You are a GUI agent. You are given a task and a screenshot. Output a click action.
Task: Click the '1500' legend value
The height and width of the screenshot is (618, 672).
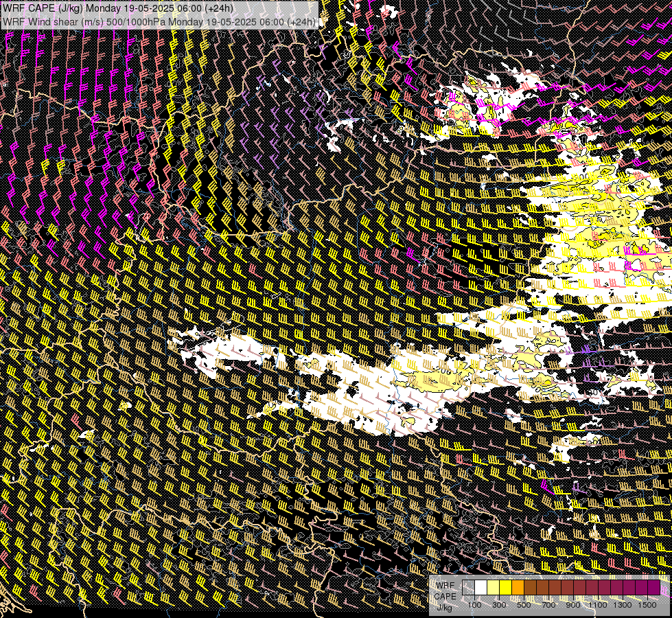(647, 605)
